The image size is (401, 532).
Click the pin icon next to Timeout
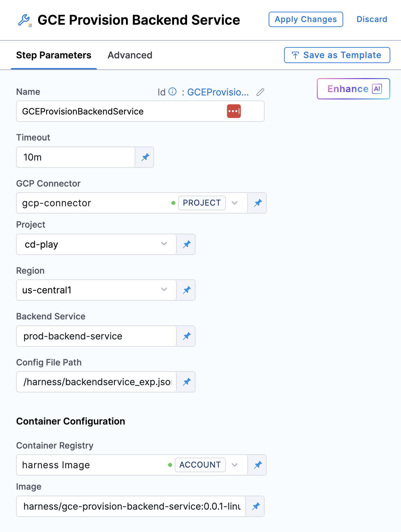click(145, 157)
